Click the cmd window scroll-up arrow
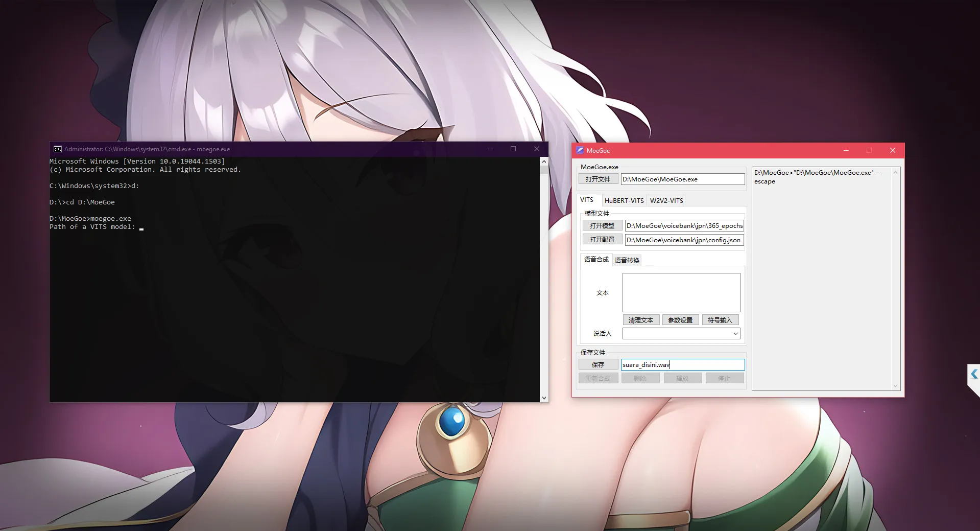Image resolution: width=980 pixels, height=531 pixels. pyautogui.click(x=544, y=161)
